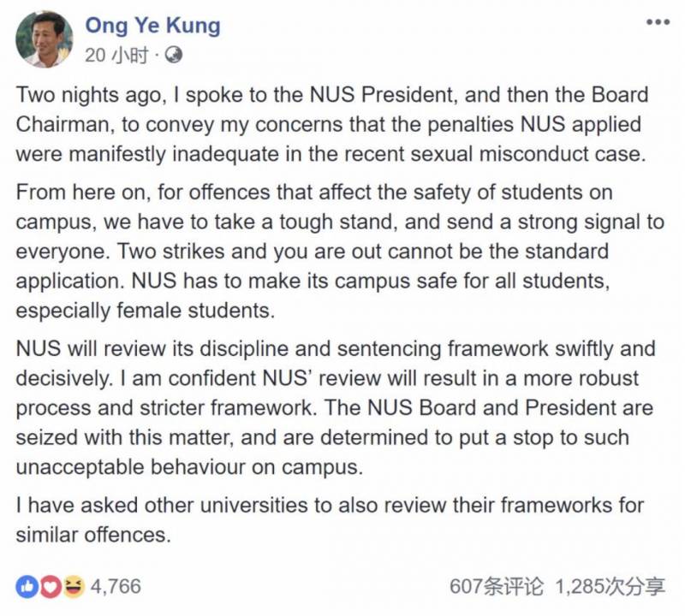
Task: Click the blue thumbs-up Like reaction icon
Action: pos(26,586)
